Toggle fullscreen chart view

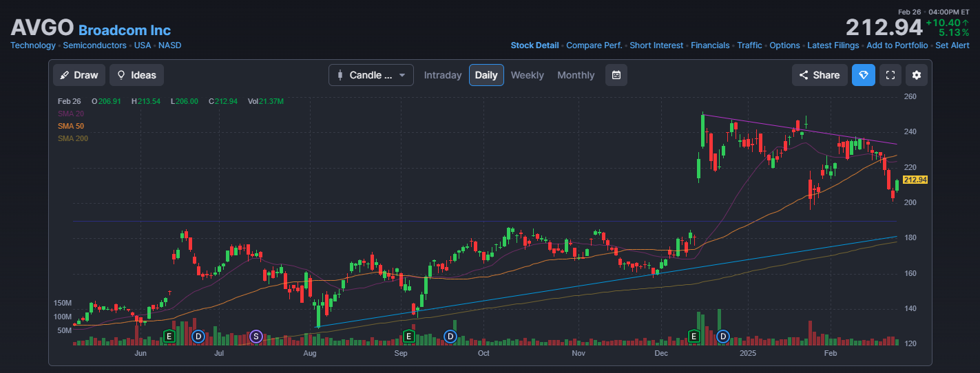point(890,75)
